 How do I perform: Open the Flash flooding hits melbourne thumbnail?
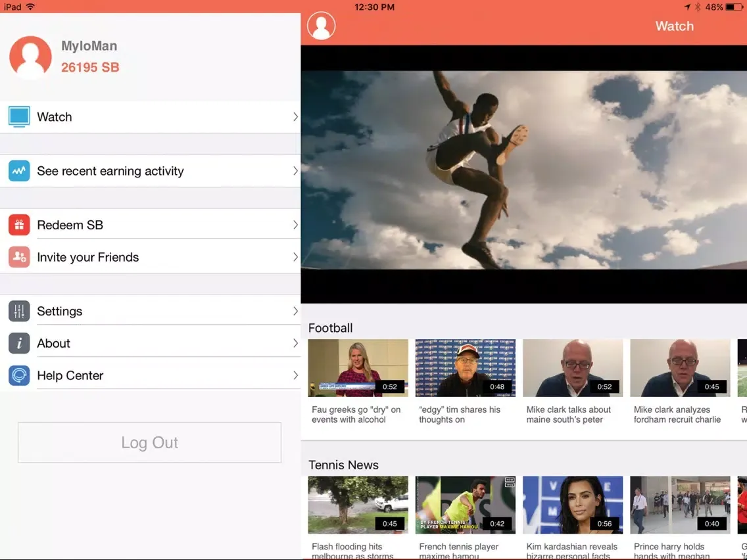358,505
